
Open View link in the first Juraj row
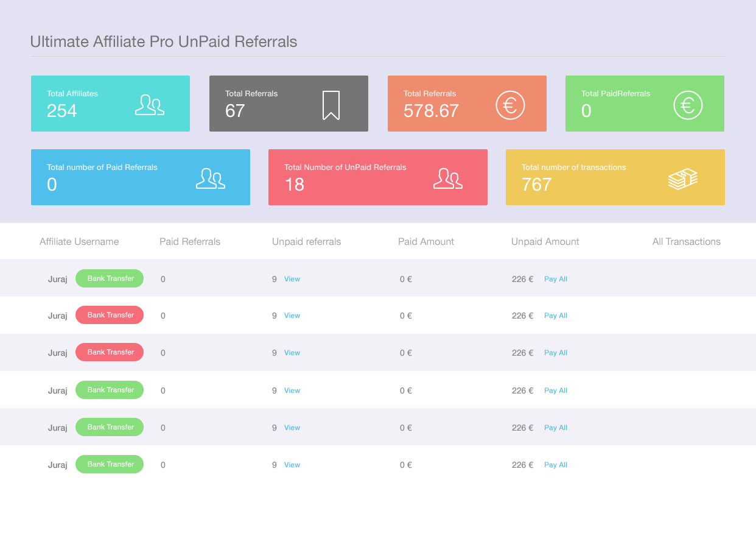click(x=292, y=279)
